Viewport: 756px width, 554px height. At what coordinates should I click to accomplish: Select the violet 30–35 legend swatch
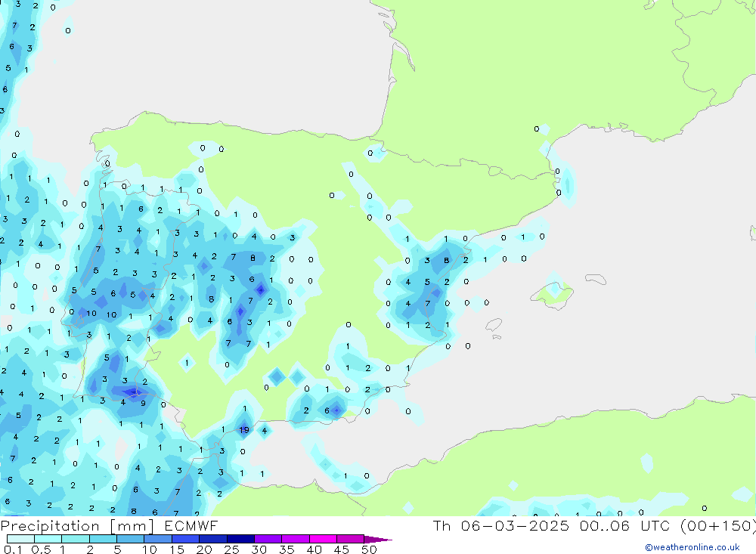pyautogui.click(x=268, y=539)
